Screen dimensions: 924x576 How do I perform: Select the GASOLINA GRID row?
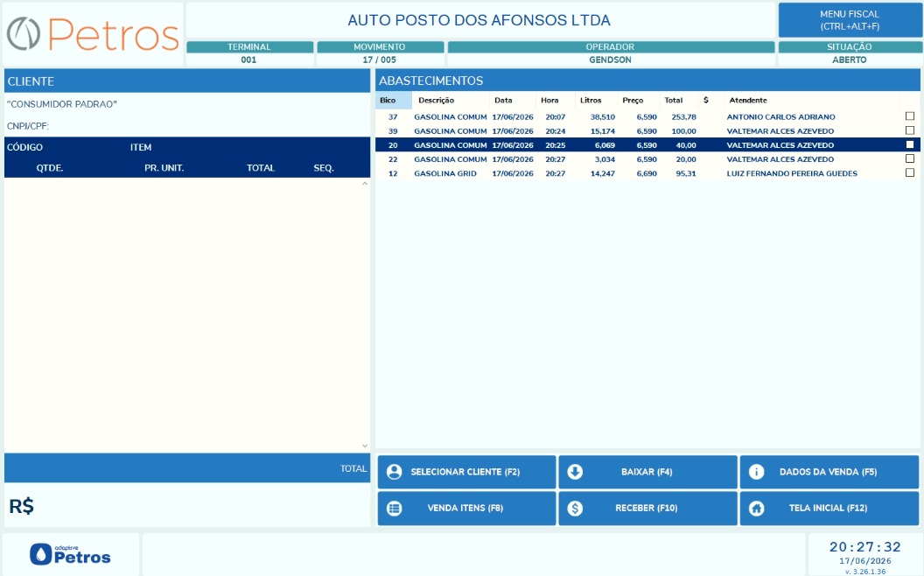[647, 173]
